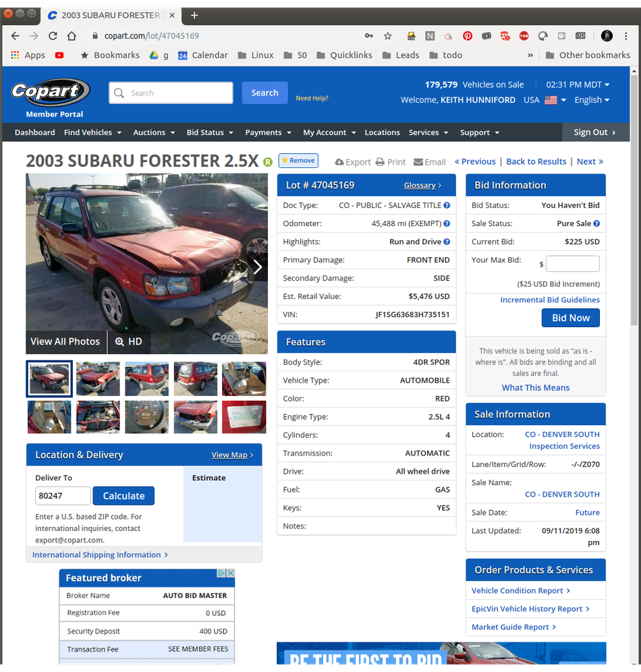Expand the Bid Status menu
Image resolution: width=641 pixels, height=672 pixels.
[x=210, y=132]
